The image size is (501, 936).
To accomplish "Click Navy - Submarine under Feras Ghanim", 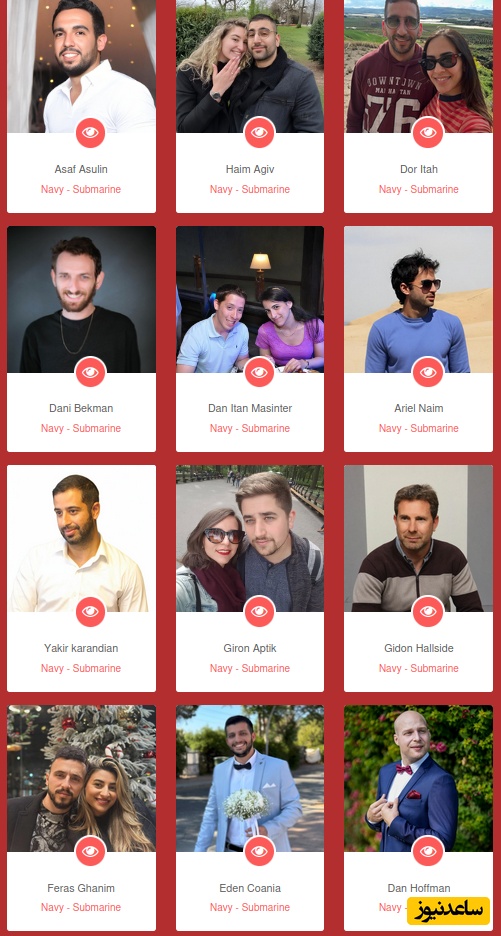I will click(81, 907).
